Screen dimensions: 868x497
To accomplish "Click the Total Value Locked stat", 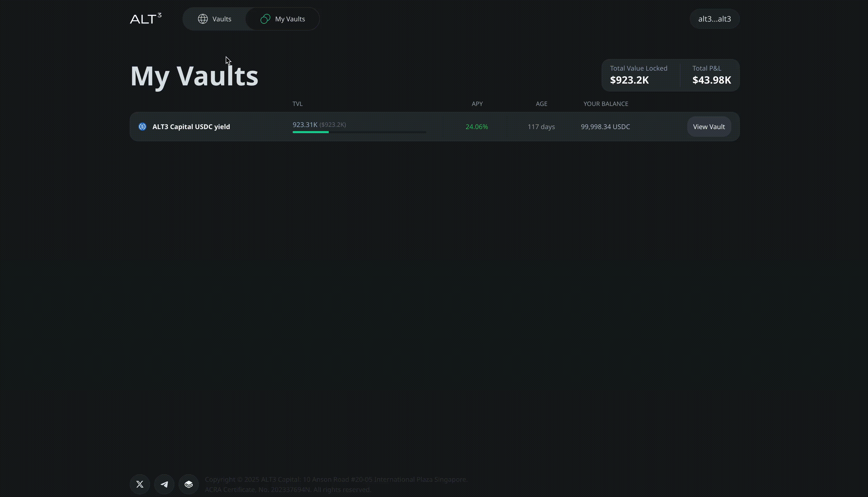I will tap(638, 75).
